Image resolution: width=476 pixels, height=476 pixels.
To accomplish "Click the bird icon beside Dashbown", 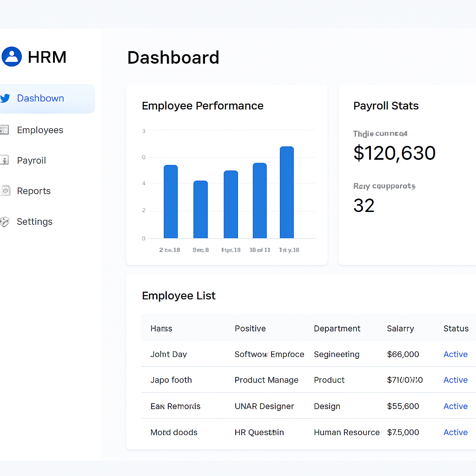I will pos(5,98).
